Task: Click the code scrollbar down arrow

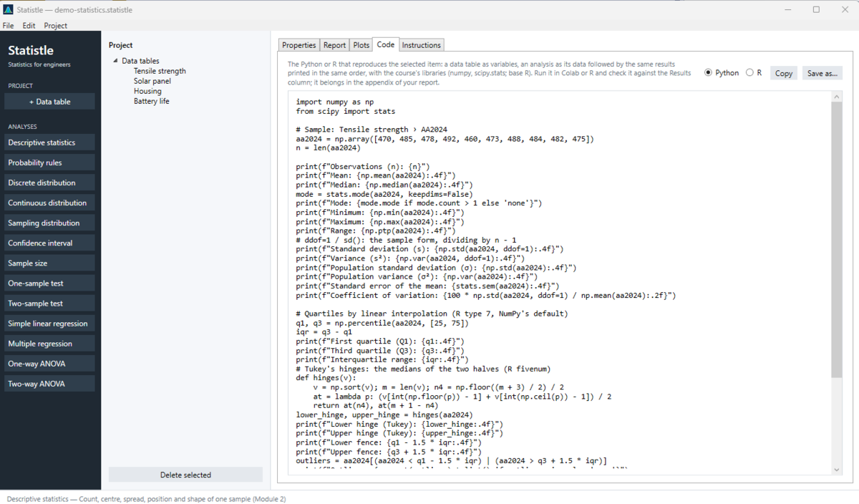Action: pyautogui.click(x=837, y=469)
